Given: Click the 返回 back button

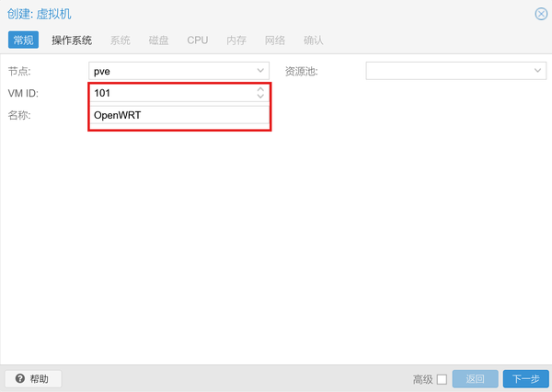Looking at the screenshot, I should [476, 379].
